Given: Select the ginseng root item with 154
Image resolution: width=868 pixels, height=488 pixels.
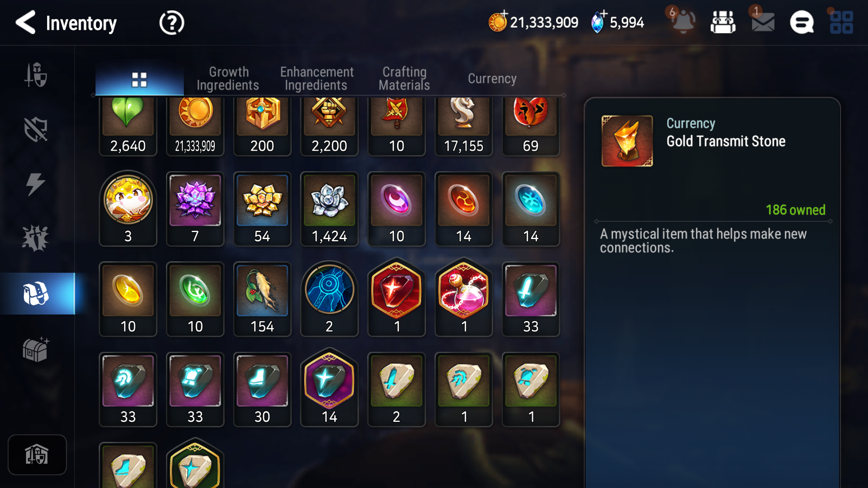Looking at the screenshot, I should click(262, 299).
